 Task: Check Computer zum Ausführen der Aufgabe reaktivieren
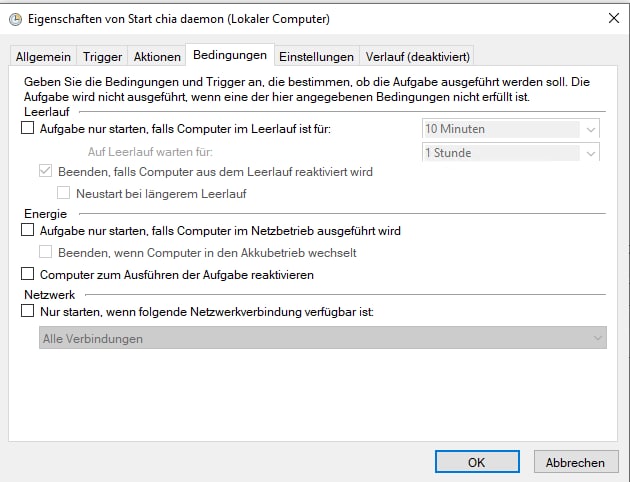click(27, 274)
